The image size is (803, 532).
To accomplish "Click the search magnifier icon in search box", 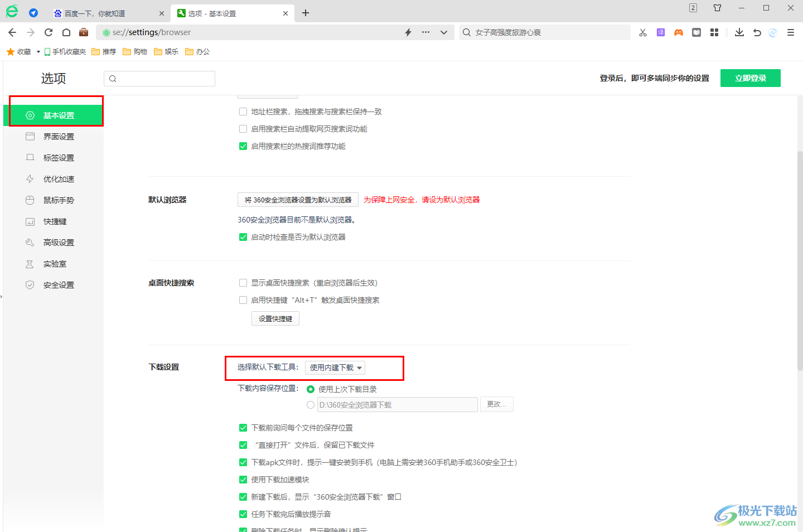I will point(467,32).
